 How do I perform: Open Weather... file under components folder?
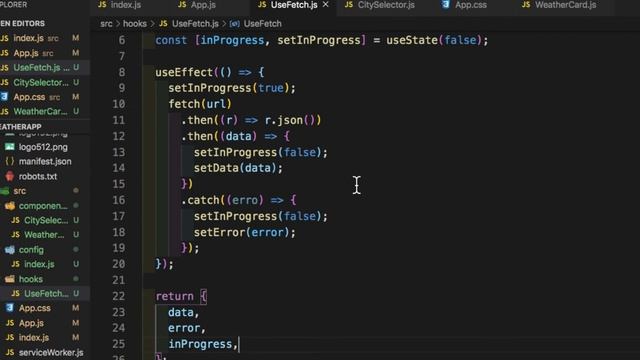[x=44, y=235]
